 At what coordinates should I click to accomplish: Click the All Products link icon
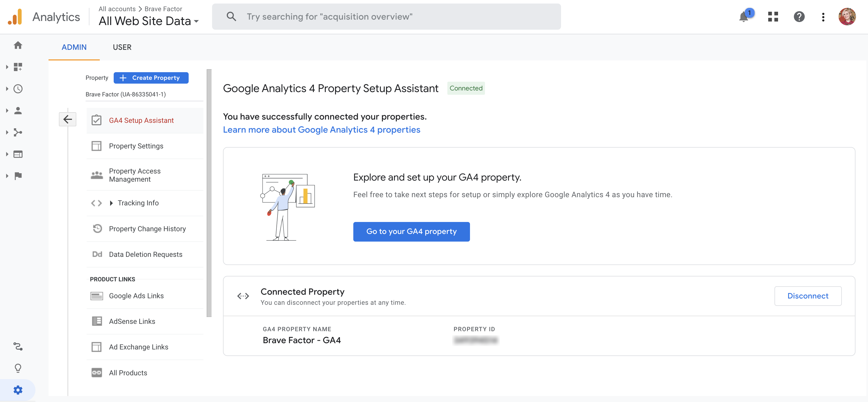pos(97,373)
